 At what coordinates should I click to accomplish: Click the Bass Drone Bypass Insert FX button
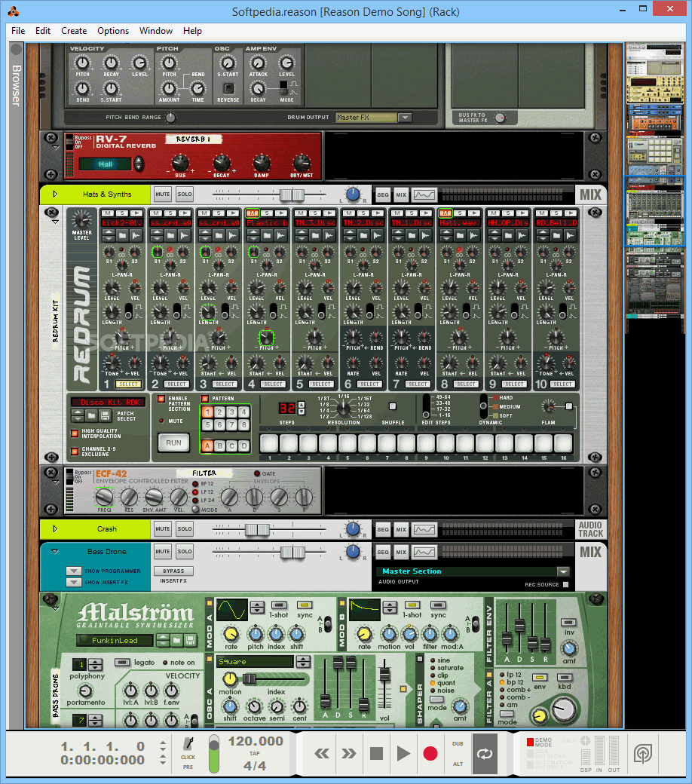coord(173,571)
